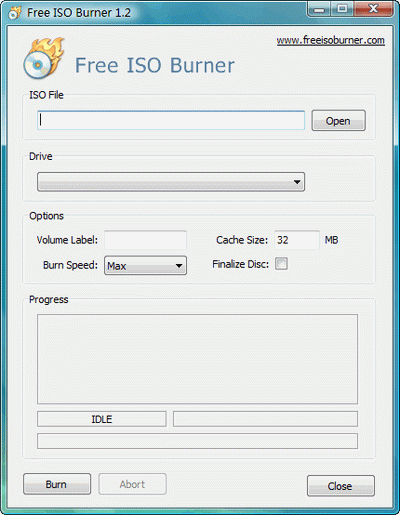Select the Cache Size value field

click(297, 240)
